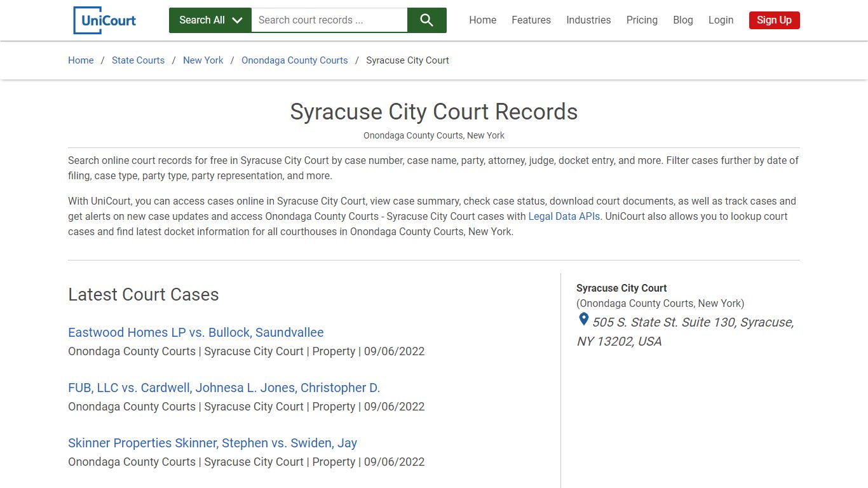Go to Home in top navigation
The height and width of the screenshot is (488, 868).
pos(483,20)
